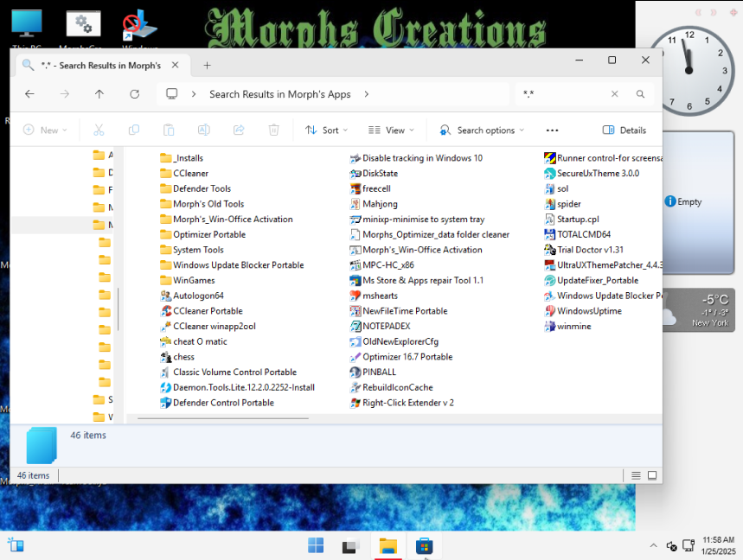Open Windows Start menu
Screen dimensions: 743x560
coord(316,545)
